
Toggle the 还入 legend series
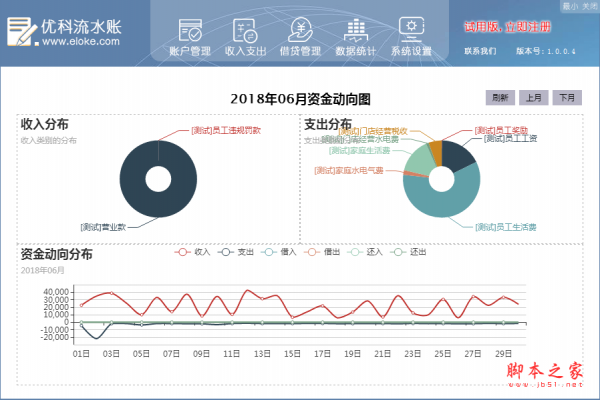[x=365, y=252]
